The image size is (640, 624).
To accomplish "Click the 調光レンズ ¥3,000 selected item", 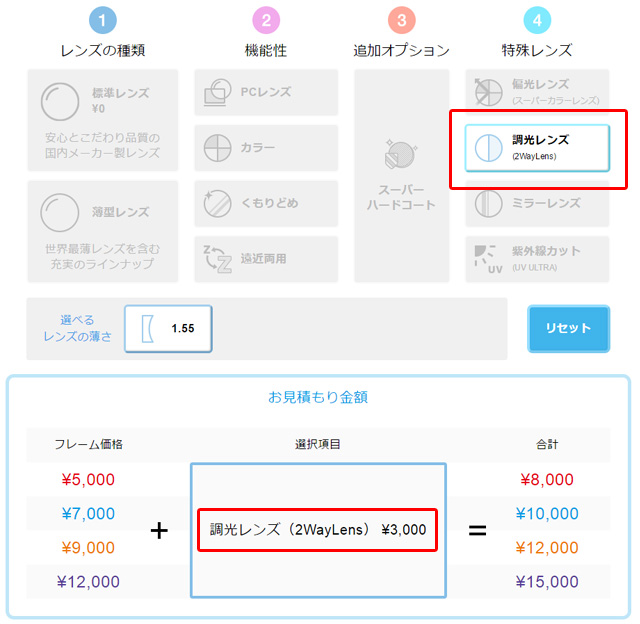I will tap(318, 530).
